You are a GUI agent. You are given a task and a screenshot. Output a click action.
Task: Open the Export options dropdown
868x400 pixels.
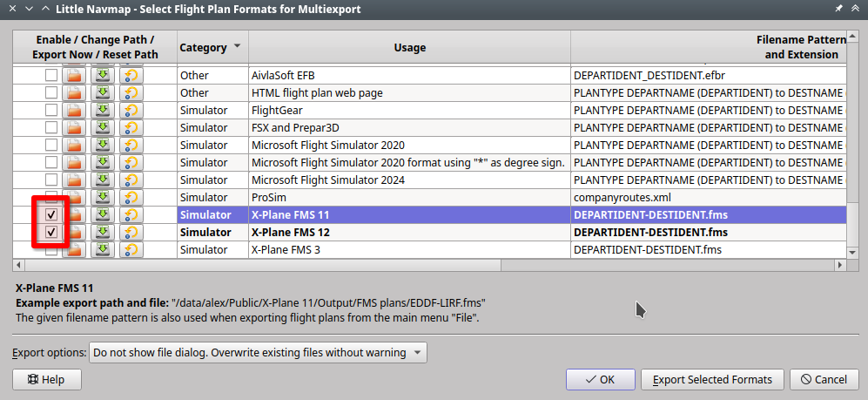258,352
